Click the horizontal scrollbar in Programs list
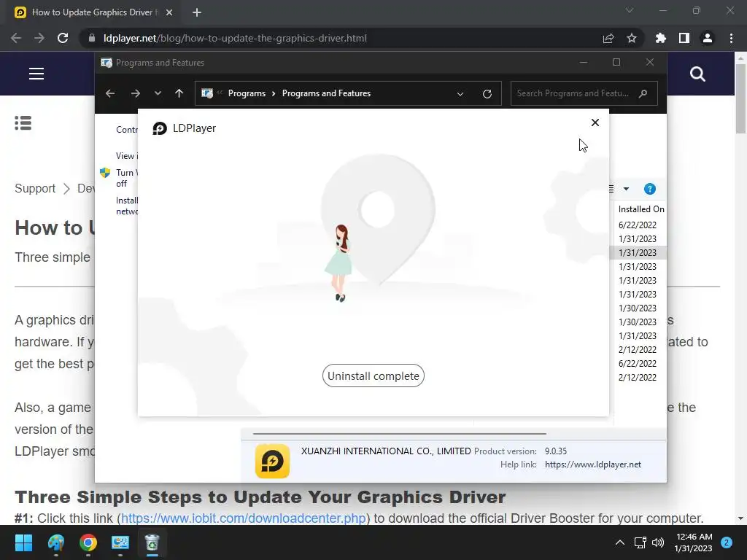747x560 pixels. [399, 434]
